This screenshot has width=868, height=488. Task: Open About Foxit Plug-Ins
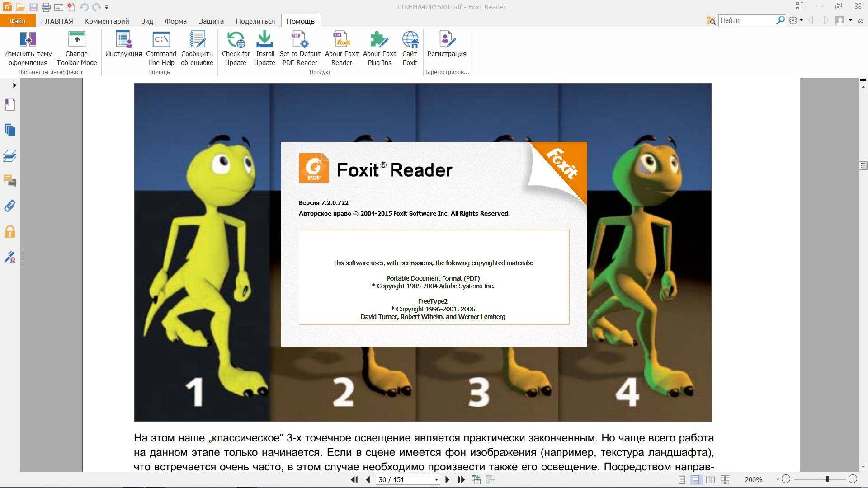click(379, 48)
